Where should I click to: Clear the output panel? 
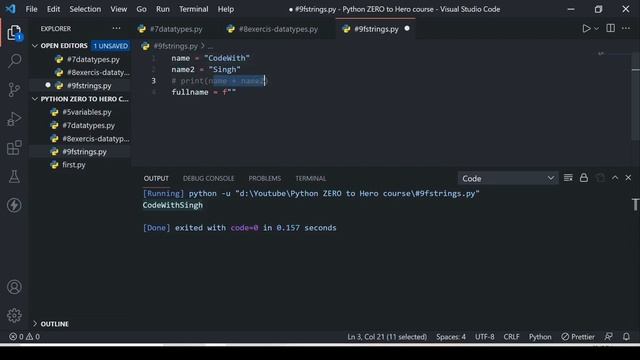[x=568, y=178]
